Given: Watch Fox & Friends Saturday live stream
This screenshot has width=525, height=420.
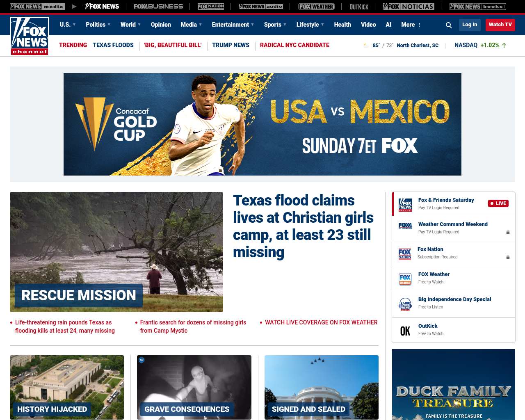Looking at the screenshot, I should [x=454, y=204].
